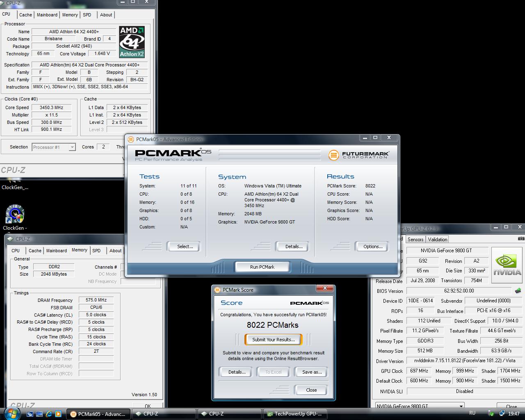Open the Processor #1 selection dropdown
Viewport: 525px width, 420px height.
54,147
